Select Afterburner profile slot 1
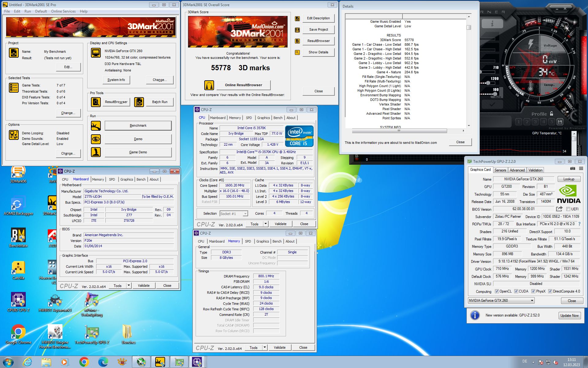The image size is (588, 368). pyautogui.click(x=518, y=122)
